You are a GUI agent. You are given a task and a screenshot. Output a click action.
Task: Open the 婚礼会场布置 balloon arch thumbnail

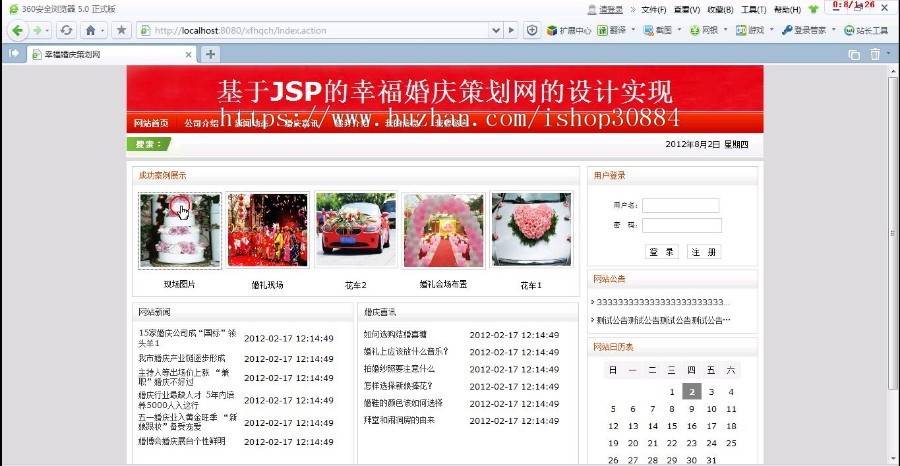tap(444, 230)
